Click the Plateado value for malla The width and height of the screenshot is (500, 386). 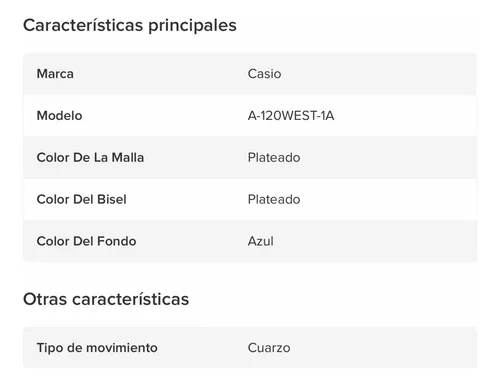pyautogui.click(x=274, y=157)
